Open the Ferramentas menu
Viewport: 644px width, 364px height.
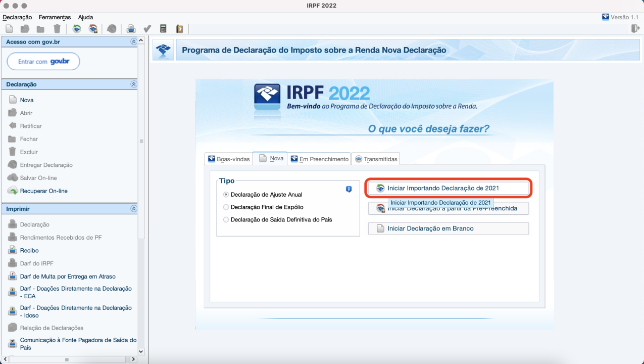(55, 17)
